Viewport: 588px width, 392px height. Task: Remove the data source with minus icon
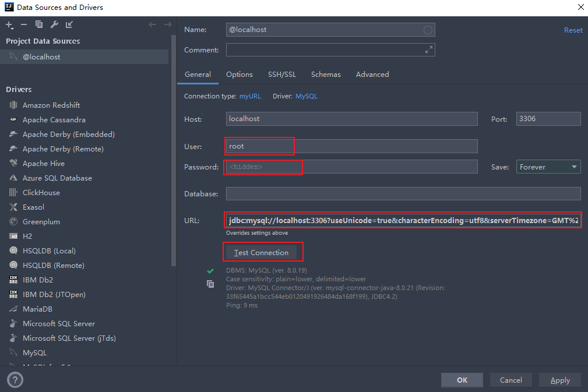pyautogui.click(x=24, y=24)
